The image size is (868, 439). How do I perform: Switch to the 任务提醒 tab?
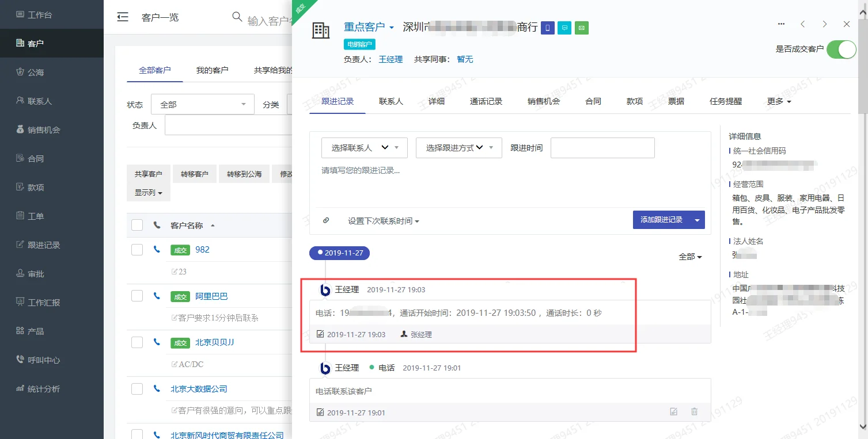pyautogui.click(x=726, y=101)
